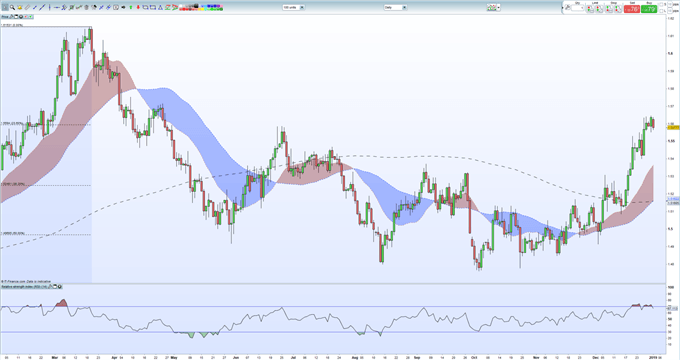Click the trash bin delete icon
This screenshot has width=680, height=360.
point(86,7)
